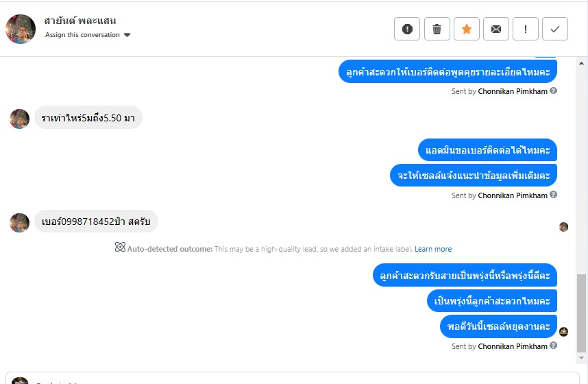Screen dimensions: 588x384
Task: Open customer profile picture in header
Action: [x=21, y=29]
